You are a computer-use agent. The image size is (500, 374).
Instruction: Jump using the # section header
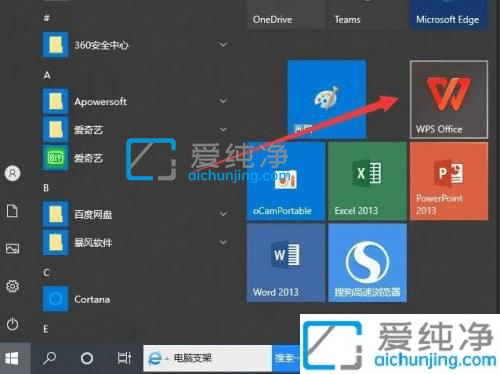click(x=47, y=18)
